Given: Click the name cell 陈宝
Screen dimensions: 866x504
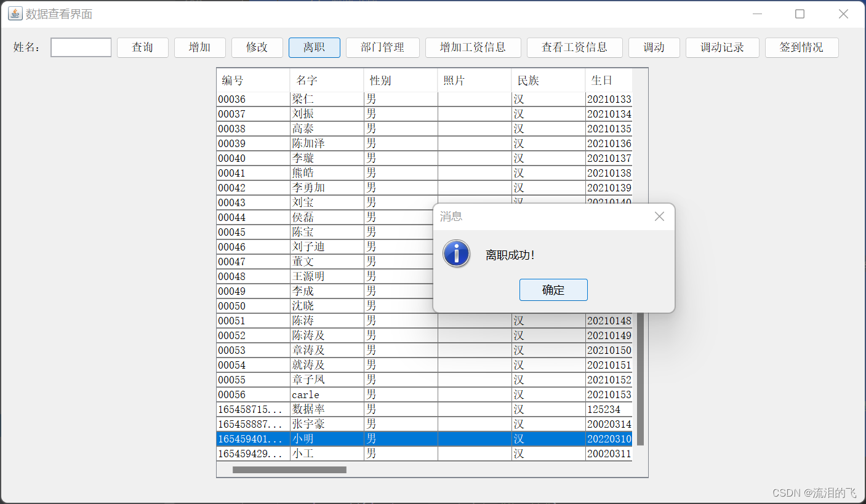Looking at the screenshot, I should coord(327,232).
